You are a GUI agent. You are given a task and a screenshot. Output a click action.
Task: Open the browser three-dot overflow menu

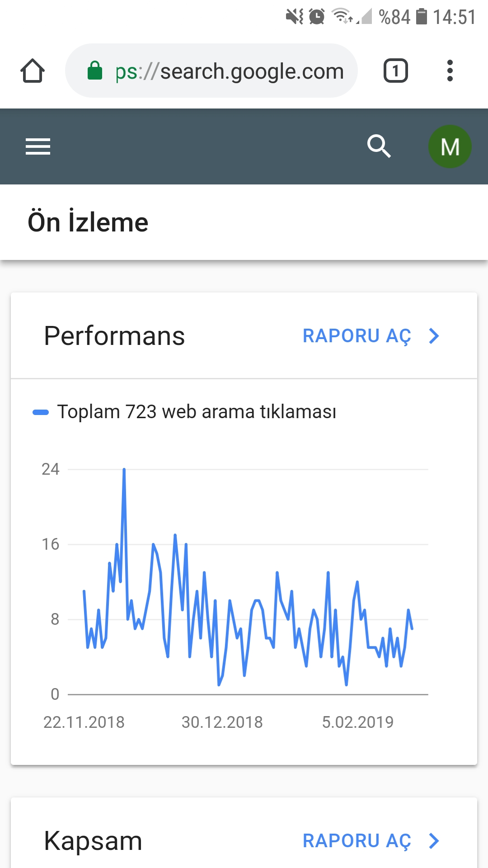tap(450, 71)
